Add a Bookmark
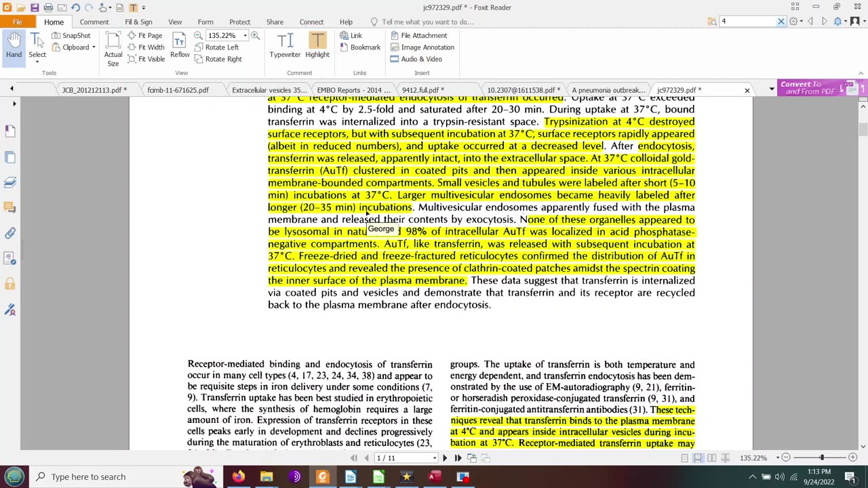Screen dimensions: 868x488 pyautogui.click(x=359, y=47)
